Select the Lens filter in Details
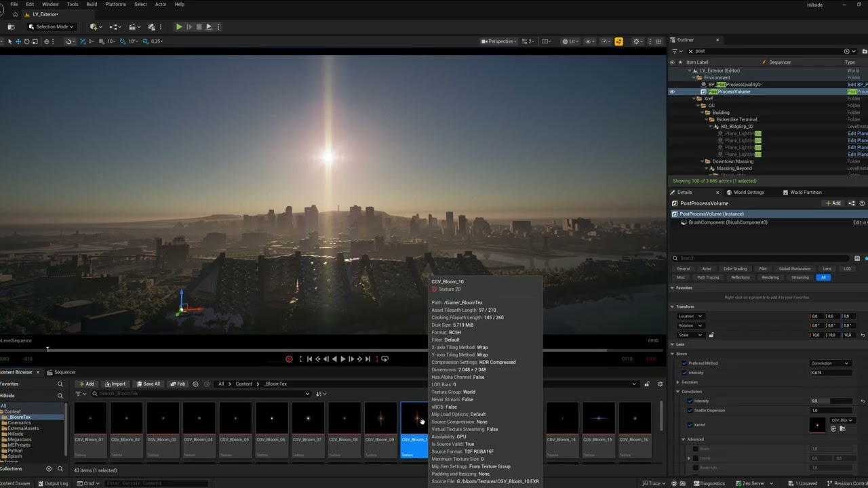 827,268
